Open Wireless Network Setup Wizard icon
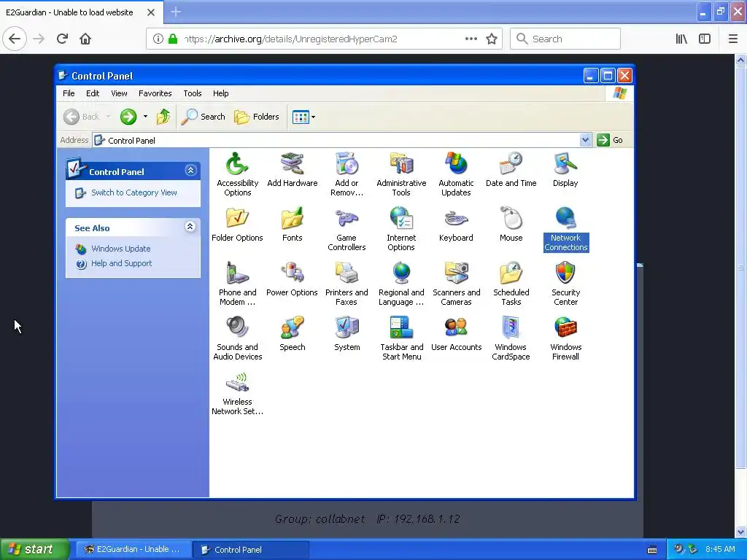The image size is (747, 560). pos(237,393)
